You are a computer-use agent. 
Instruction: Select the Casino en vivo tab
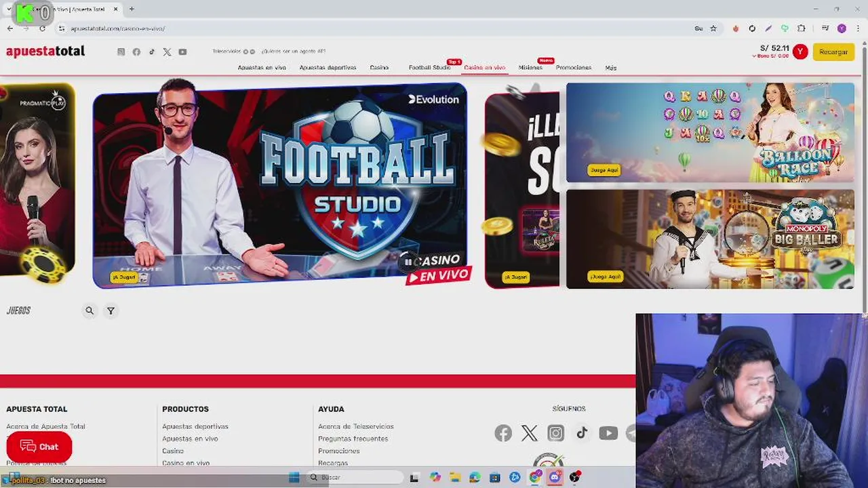click(x=484, y=68)
